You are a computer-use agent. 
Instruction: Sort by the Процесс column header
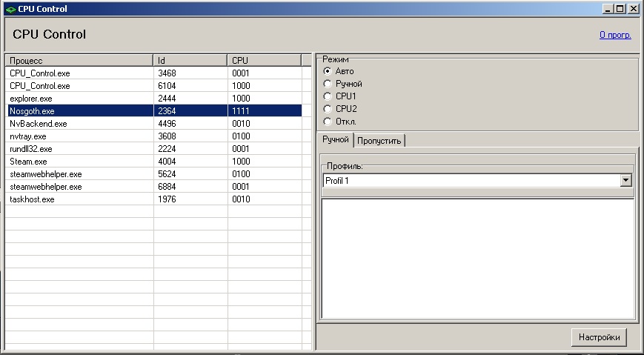(x=79, y=60)
